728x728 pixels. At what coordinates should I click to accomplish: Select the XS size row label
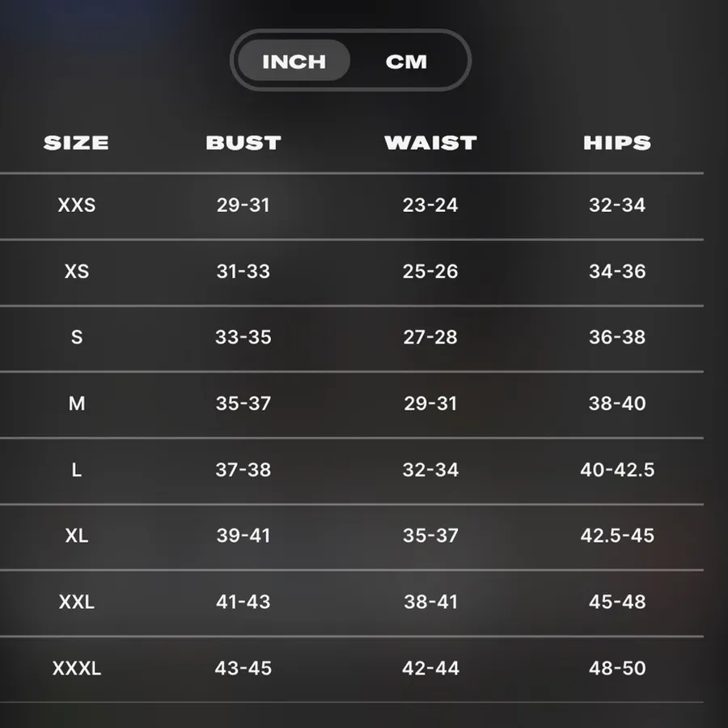click(77, 271)
